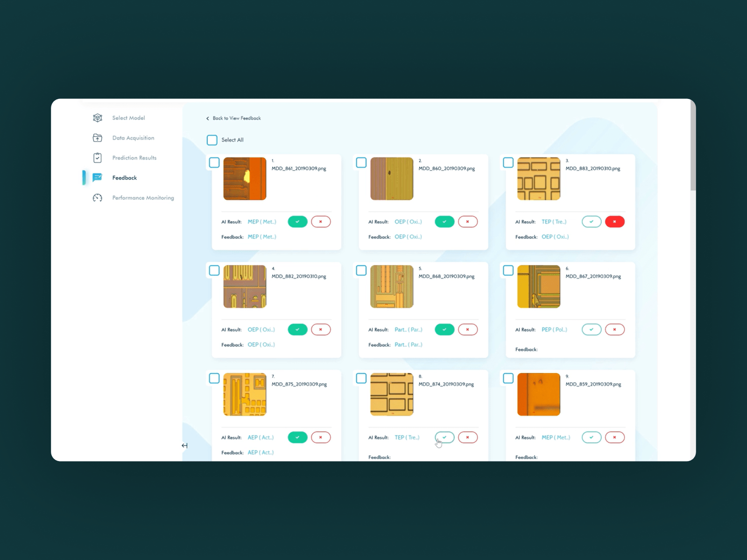Reject AI result for MDD_860_20190309.png

[x=468, y=222]
